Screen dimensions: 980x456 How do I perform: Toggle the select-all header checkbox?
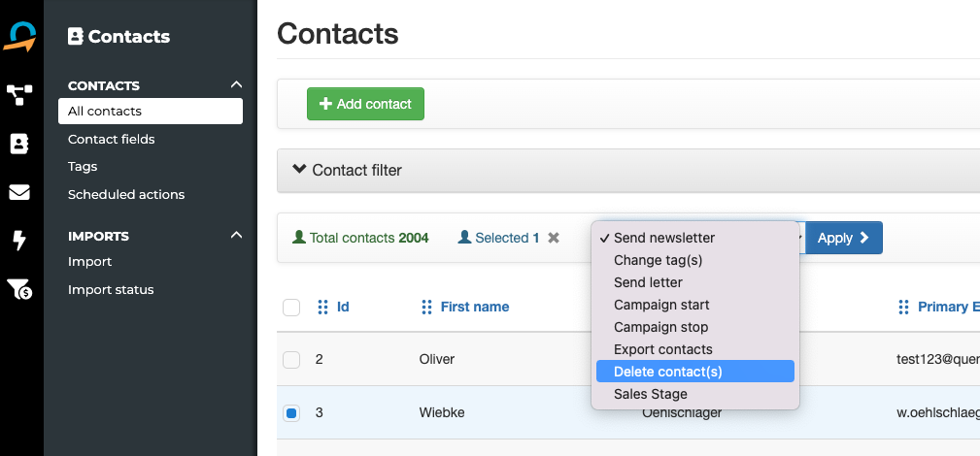(x=291, y=308)
